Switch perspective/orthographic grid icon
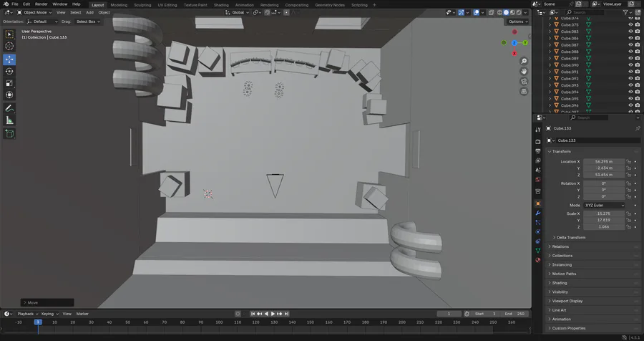 click(524, 91)
